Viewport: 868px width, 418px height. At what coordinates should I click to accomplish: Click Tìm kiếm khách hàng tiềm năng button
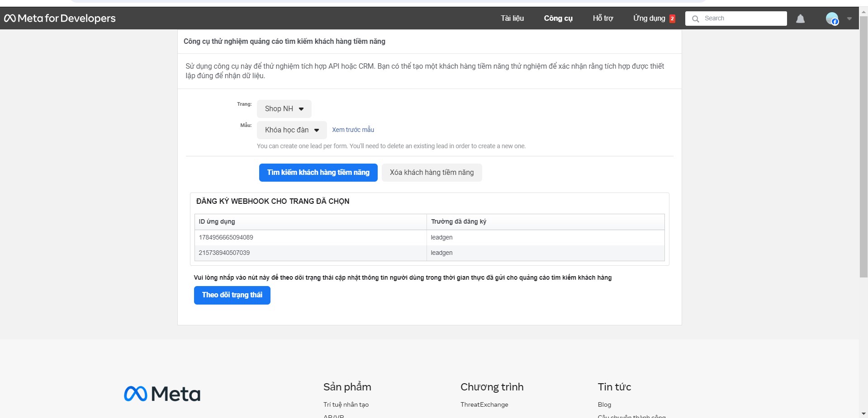click(318, 173)
